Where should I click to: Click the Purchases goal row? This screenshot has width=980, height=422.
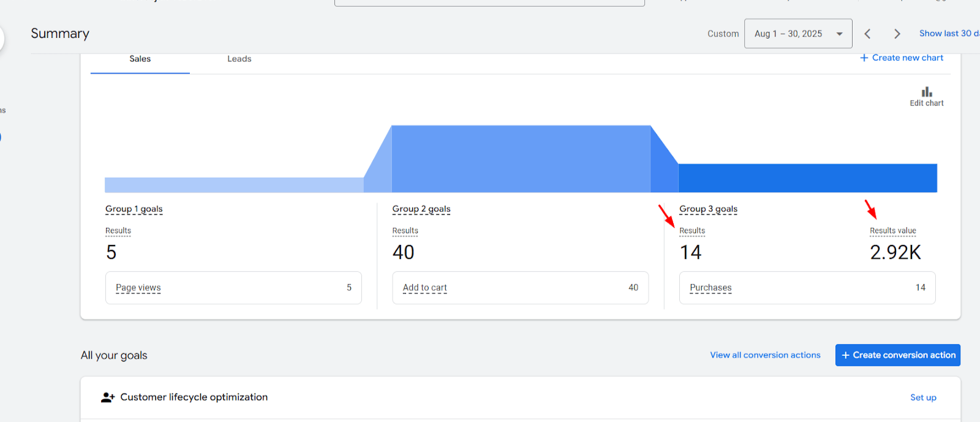tap(807, 288)
